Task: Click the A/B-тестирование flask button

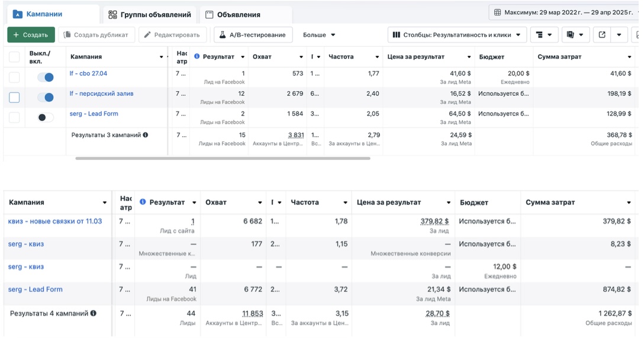Action: [253, 35]
